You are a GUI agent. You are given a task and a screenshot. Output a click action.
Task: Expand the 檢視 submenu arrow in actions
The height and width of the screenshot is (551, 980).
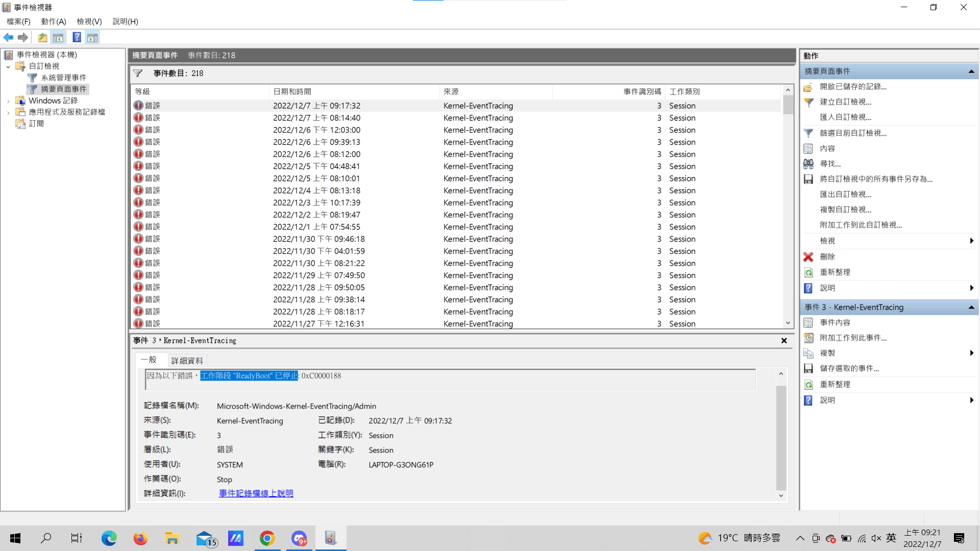tap(971, 241)
